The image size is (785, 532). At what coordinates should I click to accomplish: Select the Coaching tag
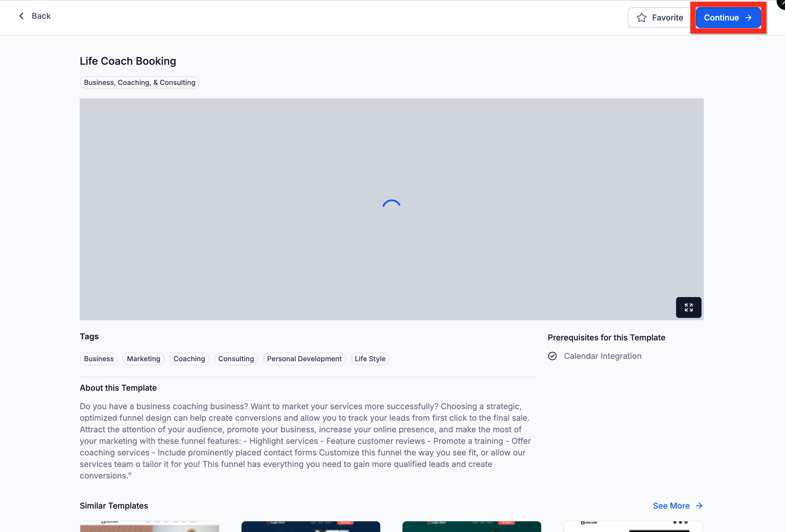click(189, 359)
